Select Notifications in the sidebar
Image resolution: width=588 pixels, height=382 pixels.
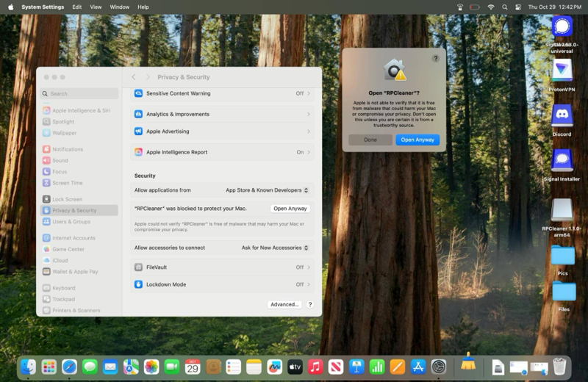[x=79, y=149]
